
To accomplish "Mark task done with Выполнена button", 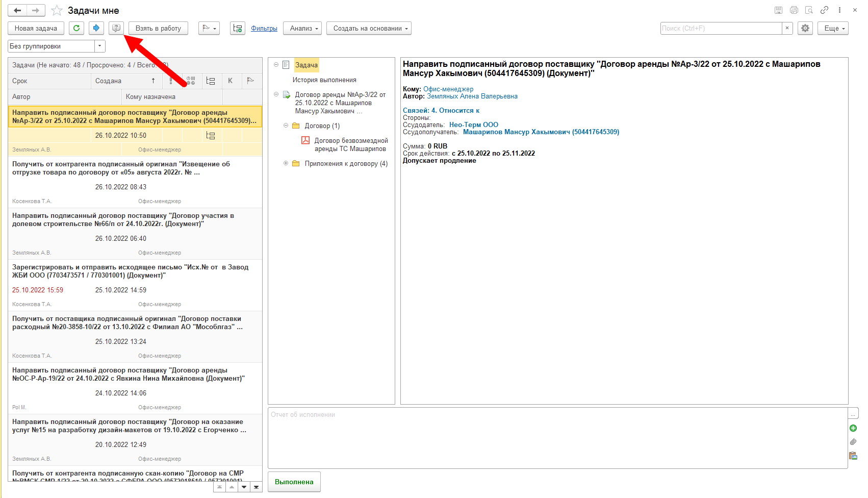I will pos(294,482).
